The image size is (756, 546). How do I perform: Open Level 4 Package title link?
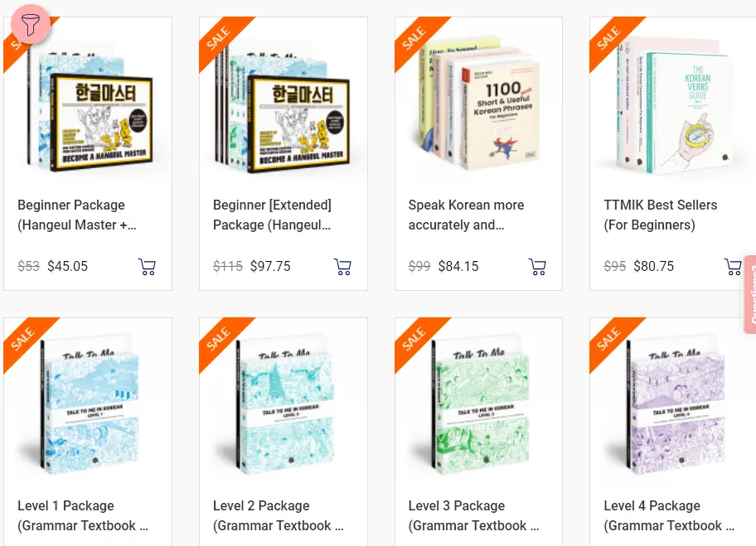tap(669, 515)
